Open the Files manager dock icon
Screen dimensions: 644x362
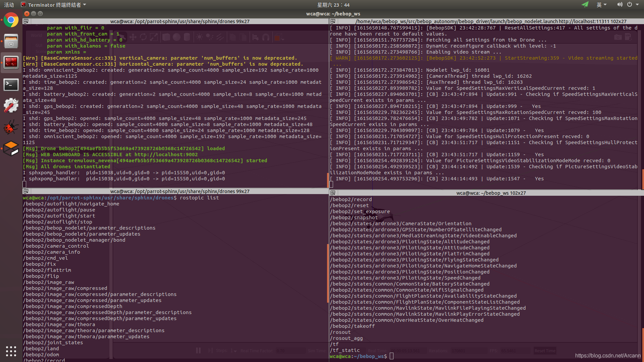pos(11,41)
